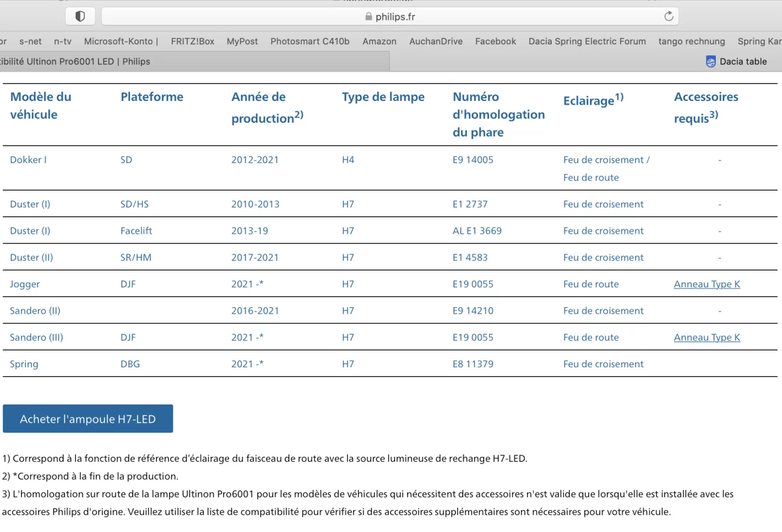The image size is (782, 532).
Task: Click the 2012-2021 production year cell
Action: (255, 160)
